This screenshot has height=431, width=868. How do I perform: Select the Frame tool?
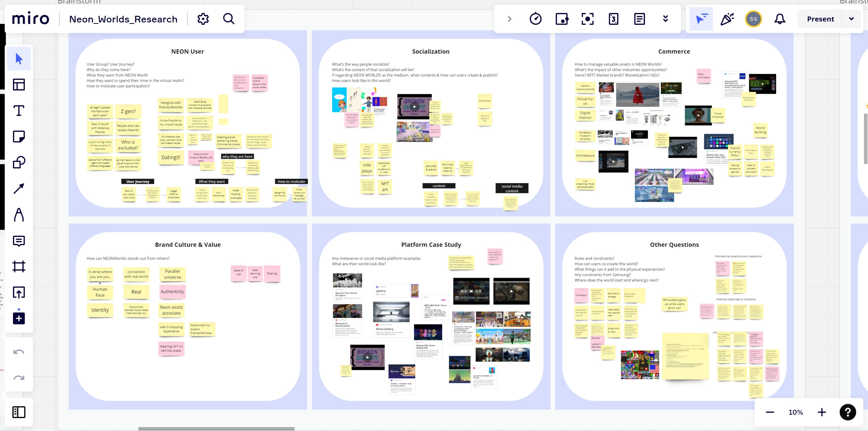19,266
